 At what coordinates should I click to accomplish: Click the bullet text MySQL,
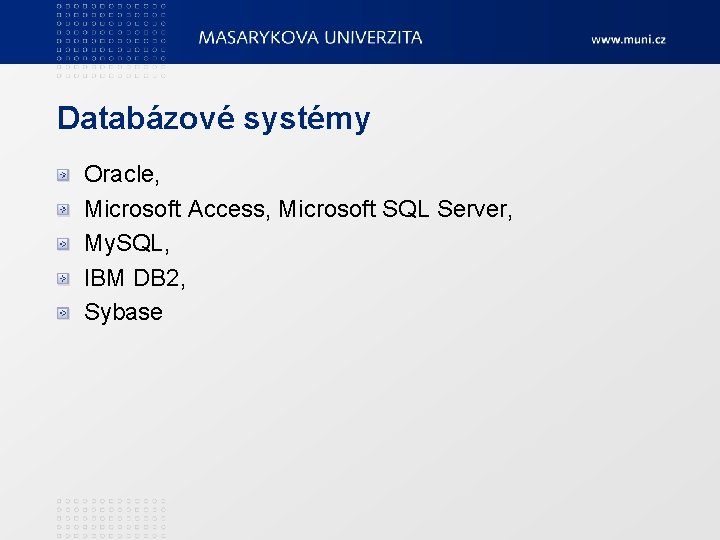pos(127,244)
